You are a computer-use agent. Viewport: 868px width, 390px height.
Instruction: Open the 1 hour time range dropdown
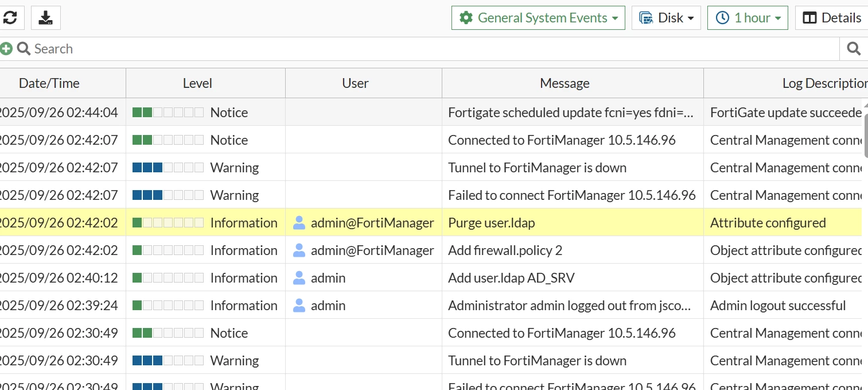(x=748, y=18)
